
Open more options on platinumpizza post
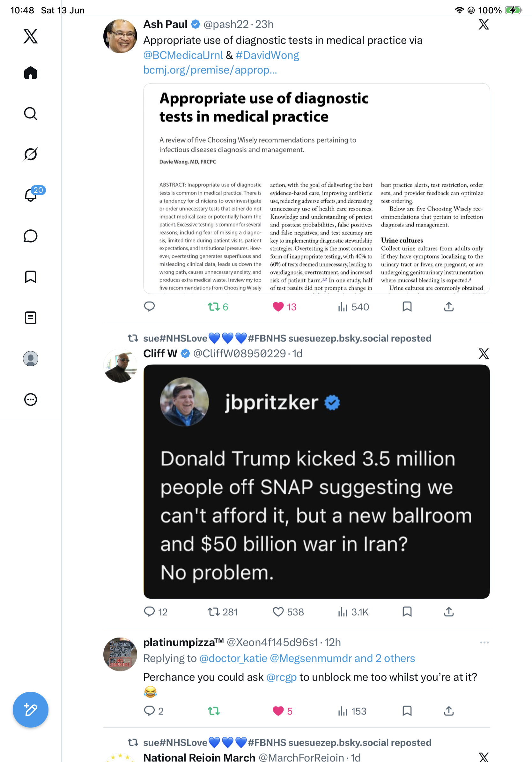tap(484, 642)
